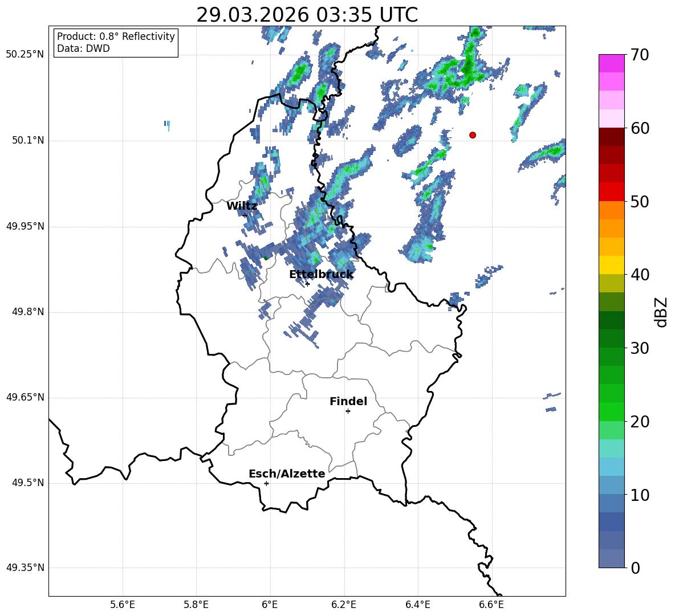
Task: Click the 49.35°N latitude tick label
Action: click(x=25, y=568)
